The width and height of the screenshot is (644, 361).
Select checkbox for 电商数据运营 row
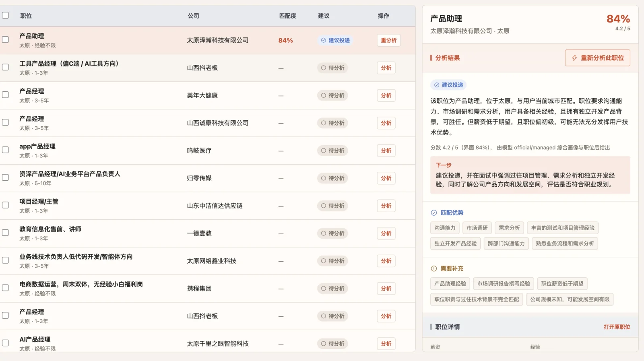pos(5,288)
